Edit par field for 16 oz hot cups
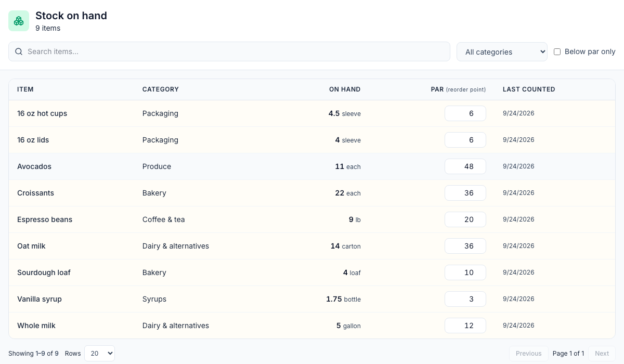This screenshot has height=364, width=624. pyautogui.click(x=465, y=113)
